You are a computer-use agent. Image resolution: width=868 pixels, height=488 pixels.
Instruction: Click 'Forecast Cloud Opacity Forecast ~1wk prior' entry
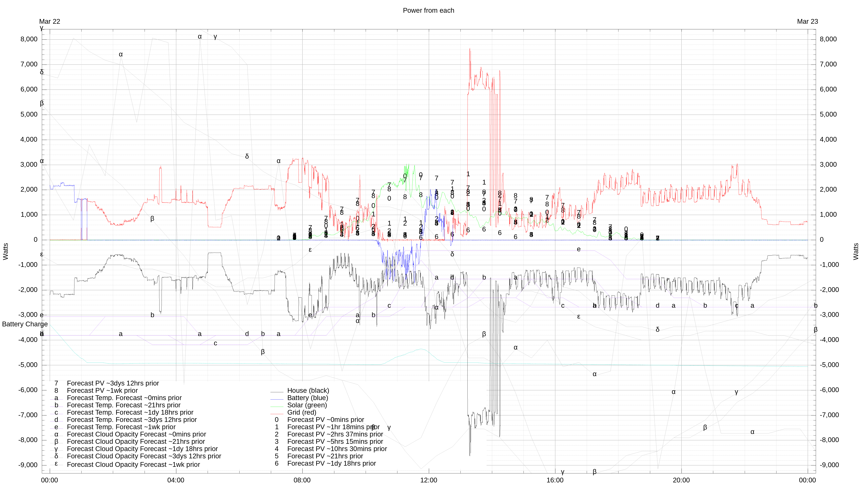[x=133, y=465]
